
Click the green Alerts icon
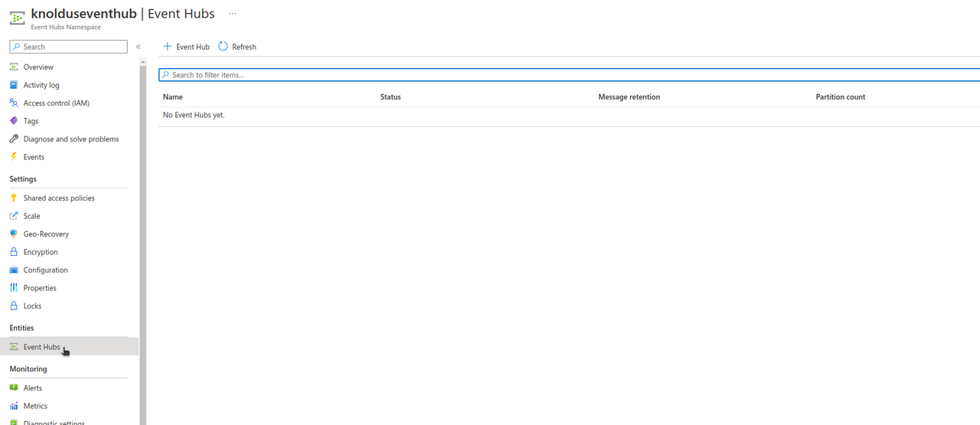[x=14, y=388]
